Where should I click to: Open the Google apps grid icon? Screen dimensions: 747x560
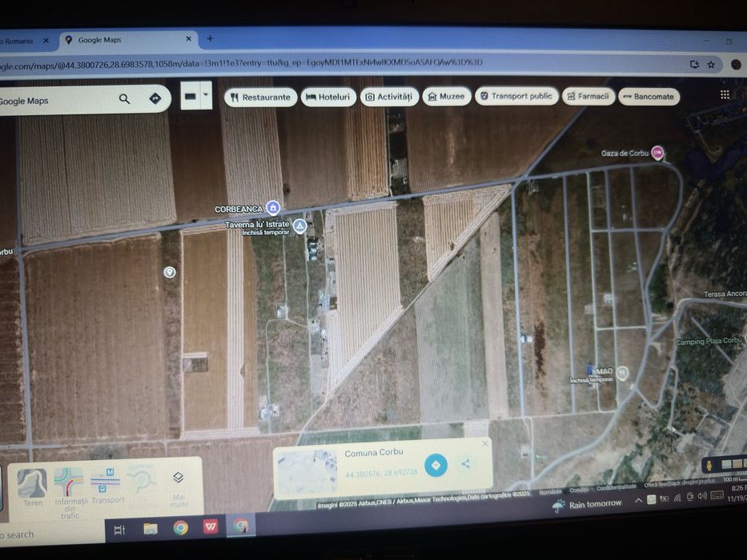(x=725, y=94)
